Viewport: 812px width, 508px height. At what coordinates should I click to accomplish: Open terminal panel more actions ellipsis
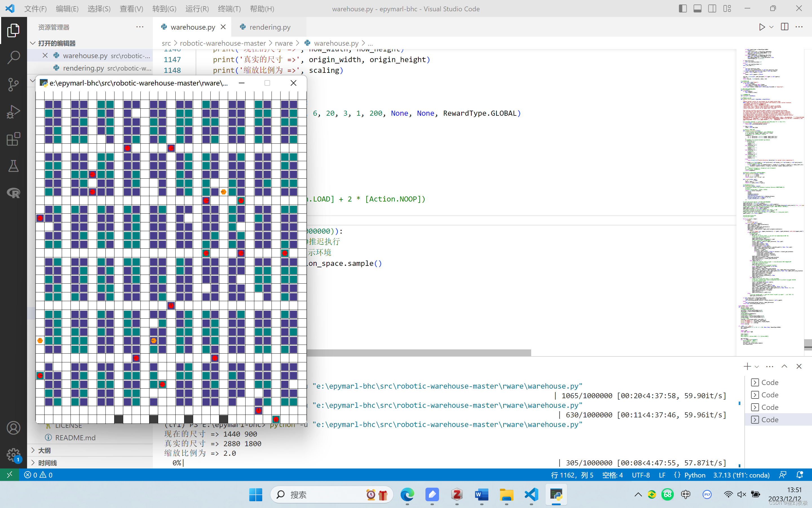770,366
